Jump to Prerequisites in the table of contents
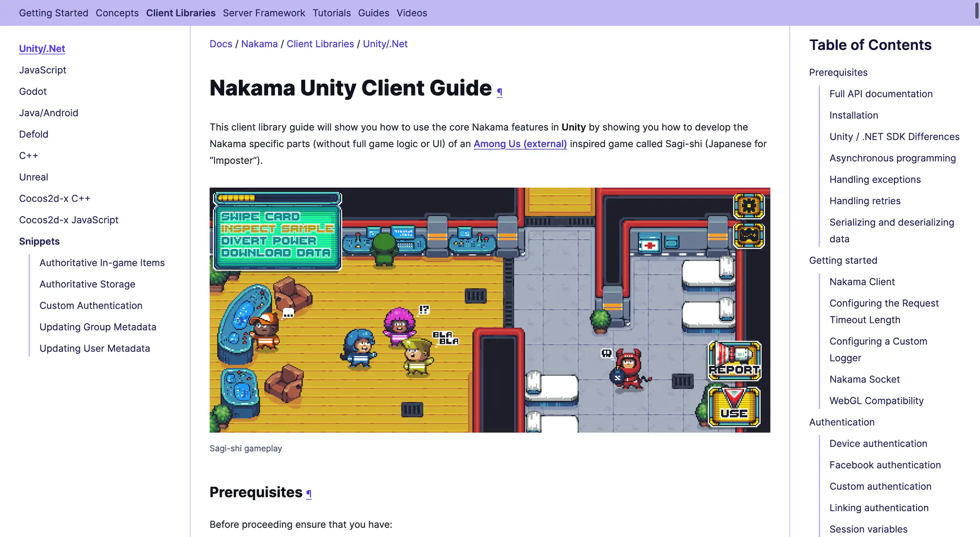 [838, 72]
